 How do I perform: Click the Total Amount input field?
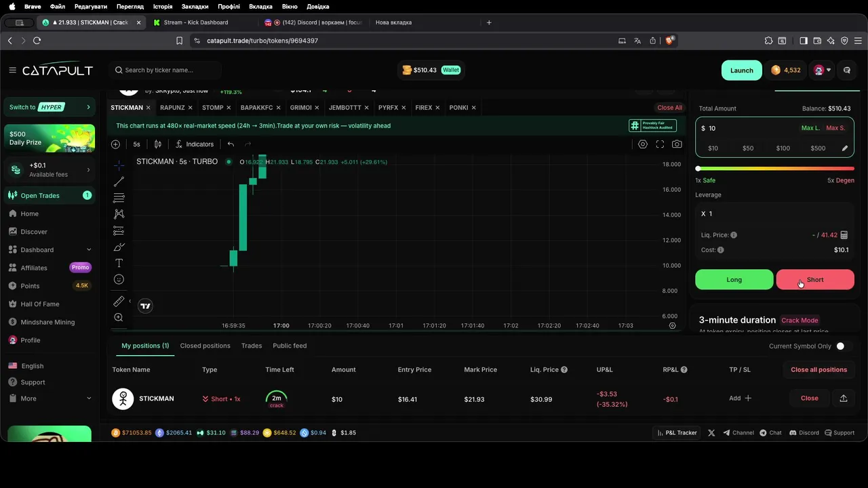(749, 128)
